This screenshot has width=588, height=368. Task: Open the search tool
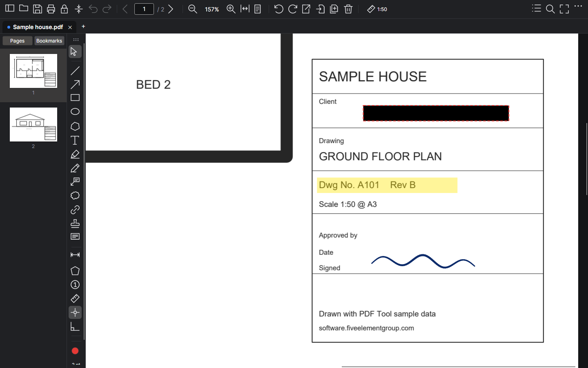click(550, 9)
